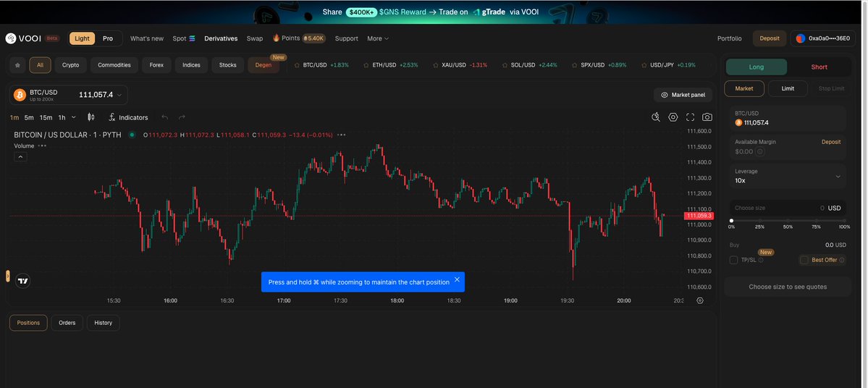The height and width of the screenshot is (388, 868).
Task: Switch to the Positions tab
Action: [x=28, y=323]
